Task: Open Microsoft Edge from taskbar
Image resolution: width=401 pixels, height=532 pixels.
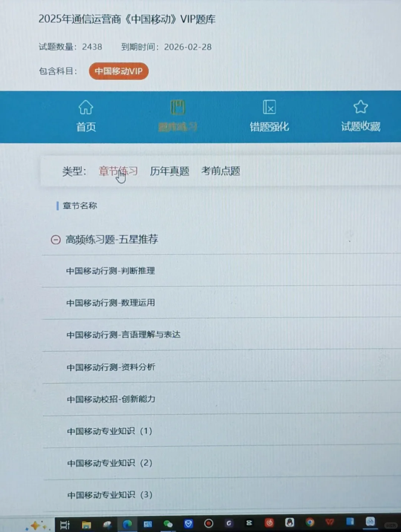Action: tap(127, 524)
